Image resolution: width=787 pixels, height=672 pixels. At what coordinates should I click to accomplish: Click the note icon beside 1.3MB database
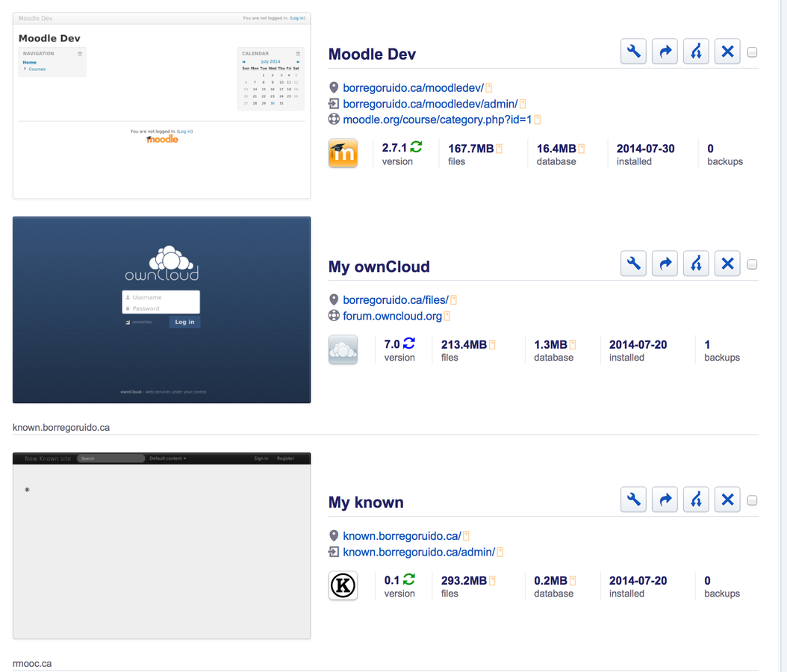pos(573,345)
